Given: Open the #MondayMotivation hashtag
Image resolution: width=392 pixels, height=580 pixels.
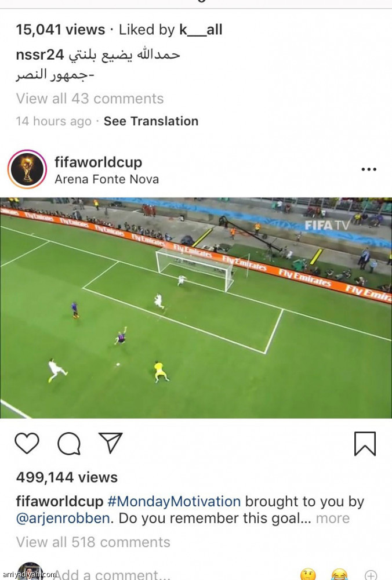Looking at the screenshot, I should (174, 502).
